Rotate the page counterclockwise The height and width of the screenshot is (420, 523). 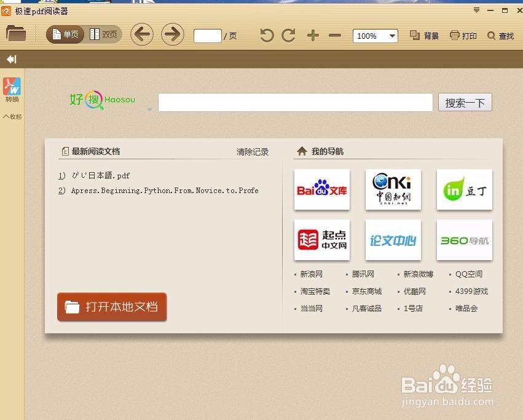267,36
